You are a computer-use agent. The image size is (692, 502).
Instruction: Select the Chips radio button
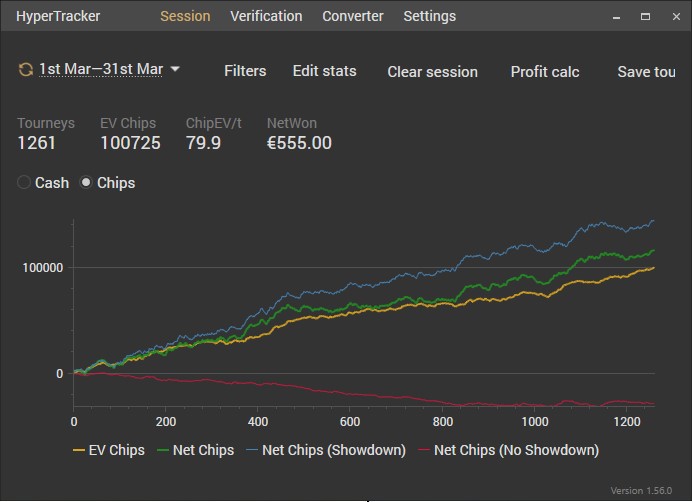86,183
